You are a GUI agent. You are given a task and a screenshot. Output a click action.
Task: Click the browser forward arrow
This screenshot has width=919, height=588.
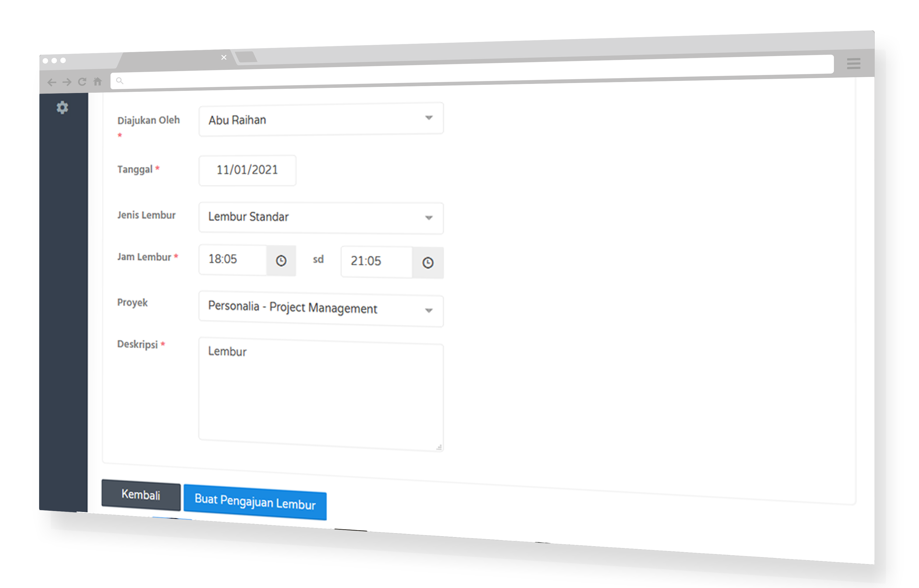(67, 82)
